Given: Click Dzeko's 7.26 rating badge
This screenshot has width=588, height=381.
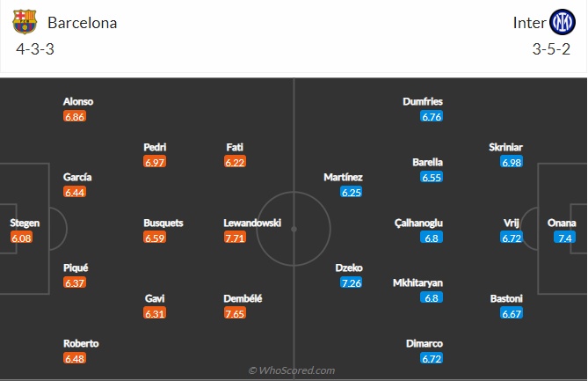Looking at the screenshot, I should coord(352,282).
